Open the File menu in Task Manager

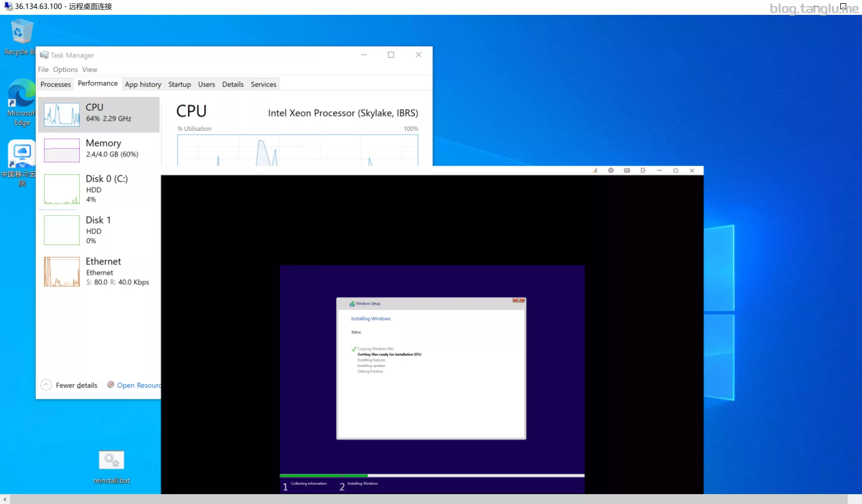click(43, 69)
